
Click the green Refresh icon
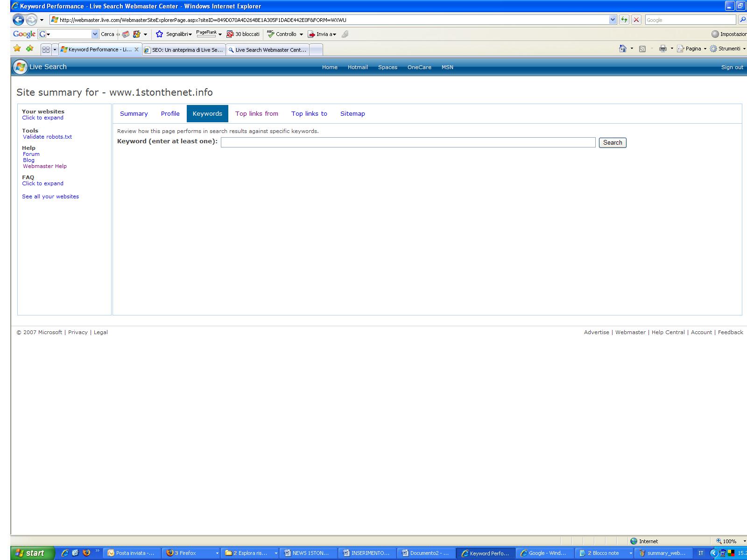(x=624, y=20)
